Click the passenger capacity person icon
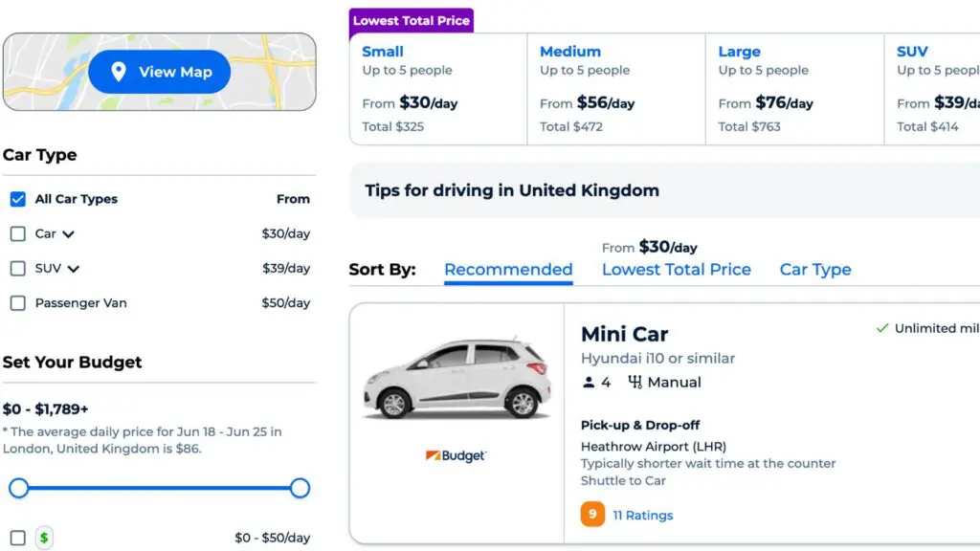980x551 pixels. point(589,382)
